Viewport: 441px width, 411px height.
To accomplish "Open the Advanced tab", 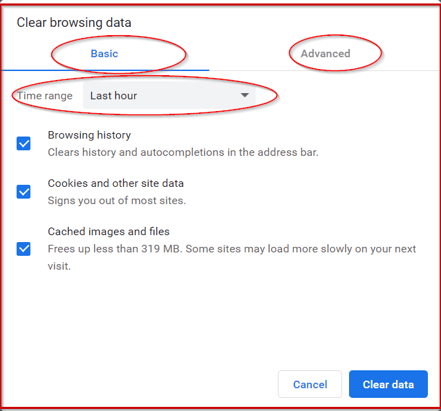I will (325, 54).
